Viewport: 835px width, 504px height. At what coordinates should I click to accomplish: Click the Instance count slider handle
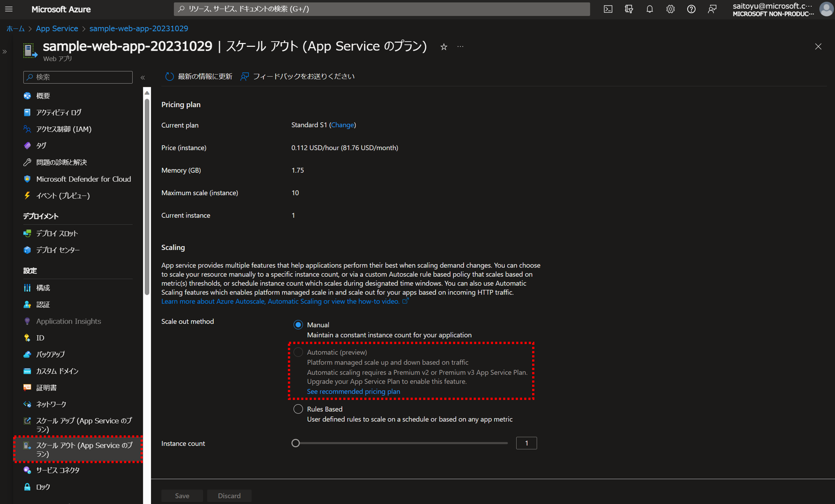click(296, 443)
